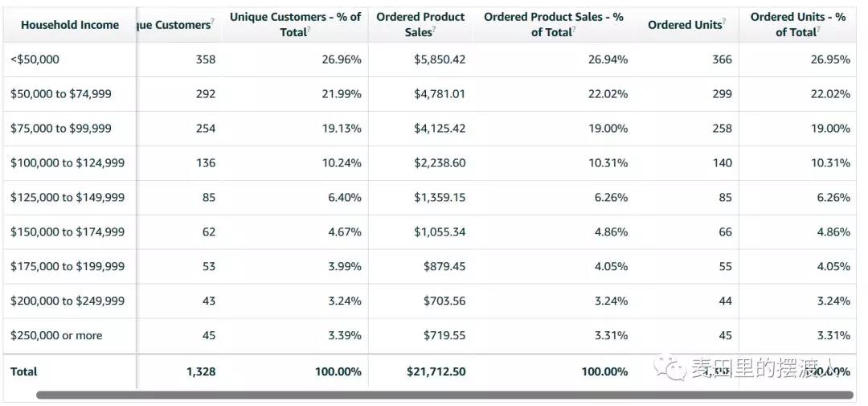The height and width of the screenshot is (406, 868).
Task: Click the Household Income column header
Action: 70,25
